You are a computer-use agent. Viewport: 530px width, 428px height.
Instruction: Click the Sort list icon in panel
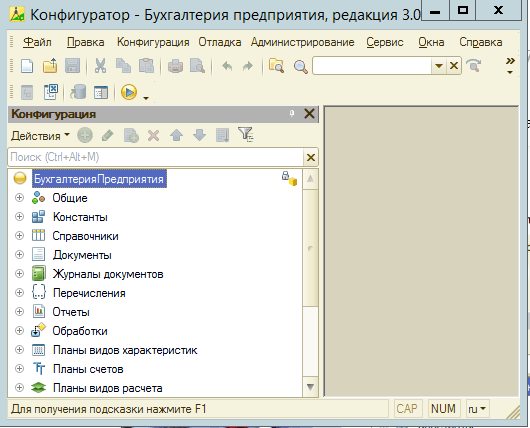pos(223,136)
